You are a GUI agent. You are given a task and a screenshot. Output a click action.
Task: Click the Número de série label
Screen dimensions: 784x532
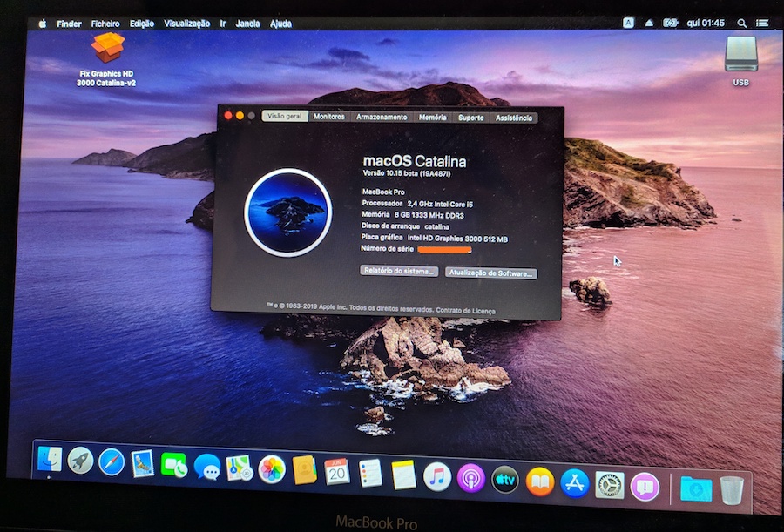[x=387, y=248]
